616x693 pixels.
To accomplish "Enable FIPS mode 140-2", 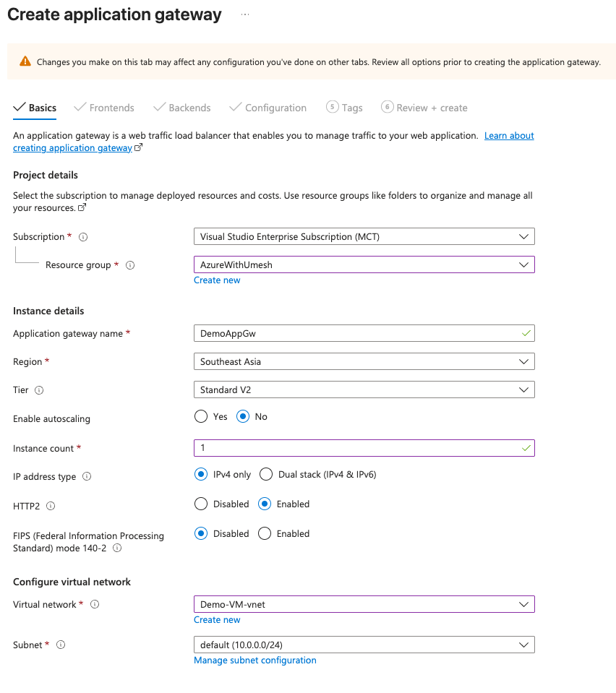I will tap(265, 534).
